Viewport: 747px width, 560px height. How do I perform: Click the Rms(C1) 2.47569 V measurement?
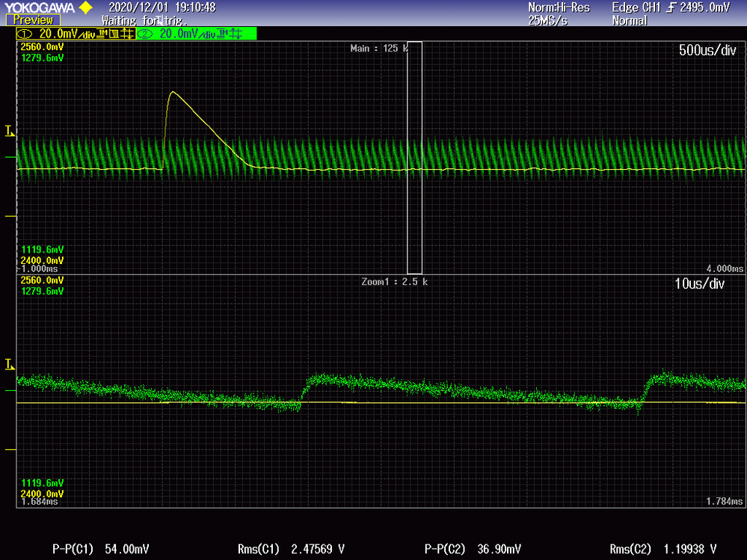[x=291, y=549]
